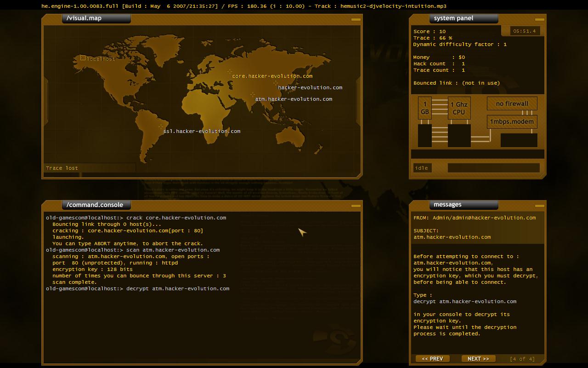Minimize the messages window bar
Image resolution: width=588 pixels, height=368 pixels.
click(540, 206)
